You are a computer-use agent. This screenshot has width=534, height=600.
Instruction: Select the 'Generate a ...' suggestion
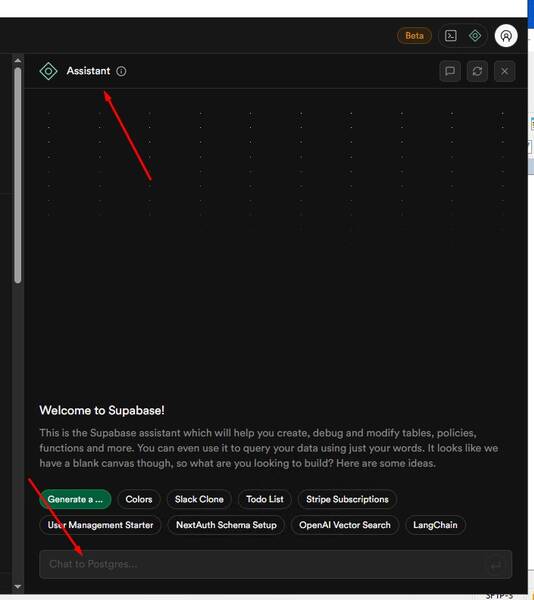point(75,499)
